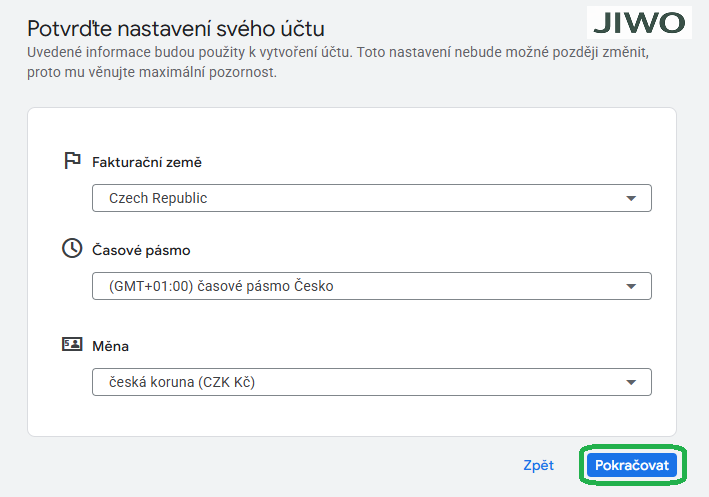709x497 pixels.
Task: Click the česká koruna (CZK Kč) value text
Action: (x=182, y=382)
